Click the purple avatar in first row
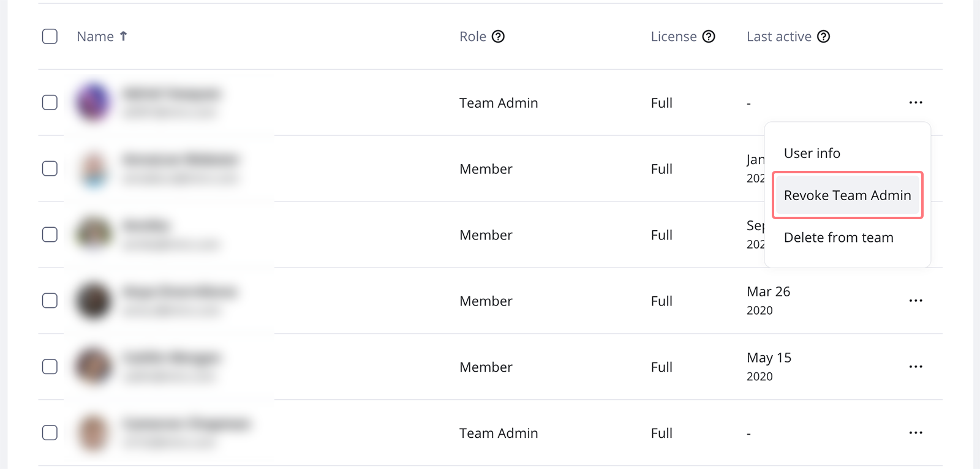 click(x=93, y=102)
